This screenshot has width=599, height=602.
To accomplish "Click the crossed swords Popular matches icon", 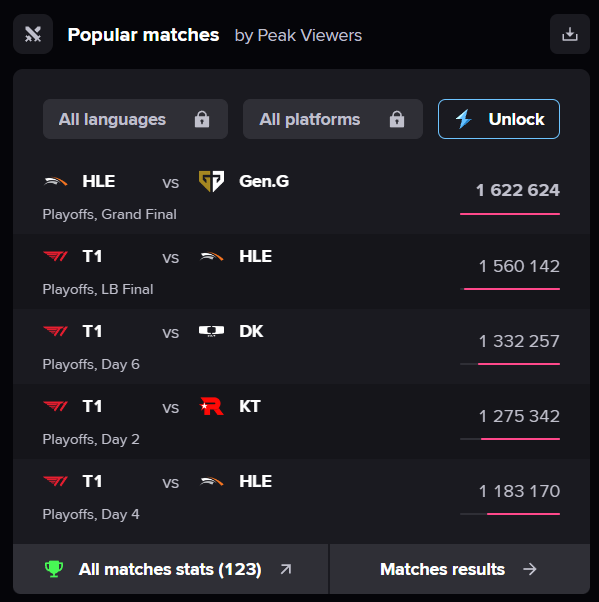I will tap(33, 34).
